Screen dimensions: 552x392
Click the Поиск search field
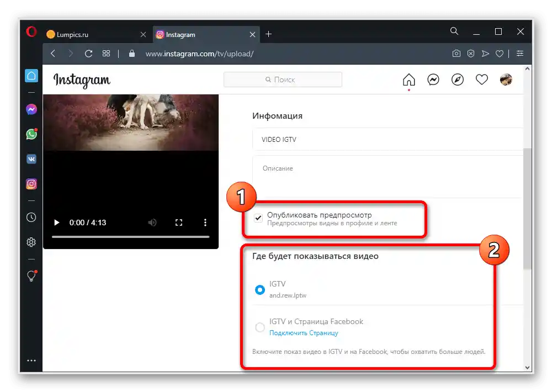click(x=283, y=80)
